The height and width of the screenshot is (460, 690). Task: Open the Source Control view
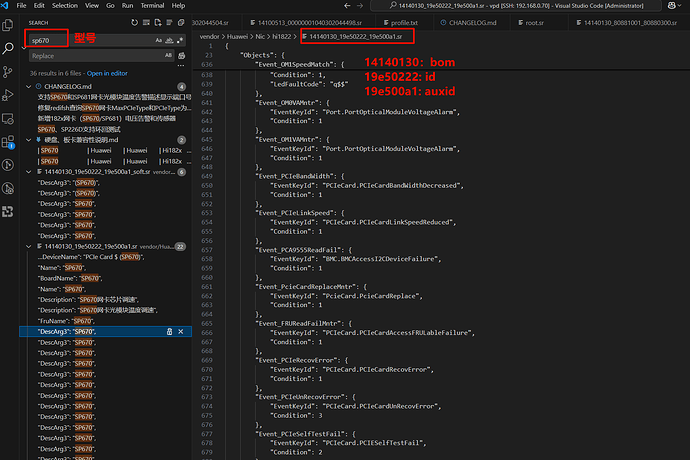point(9,73)
